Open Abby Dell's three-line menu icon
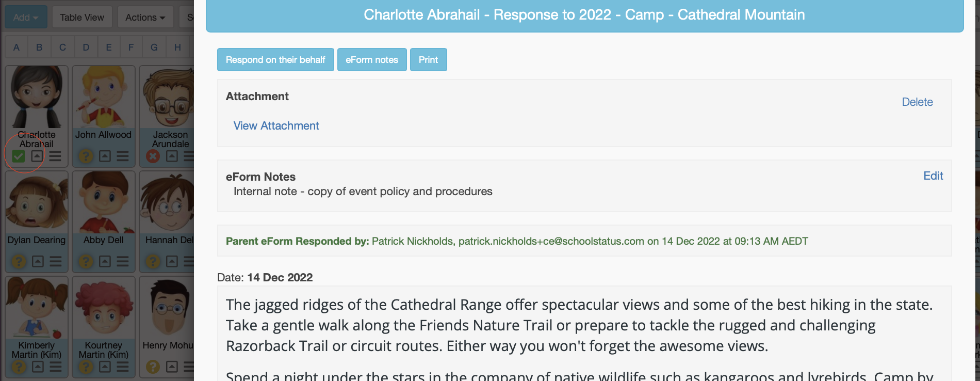Screen dimensions: 980x381 pyautogui.click(x=123, y=261)
